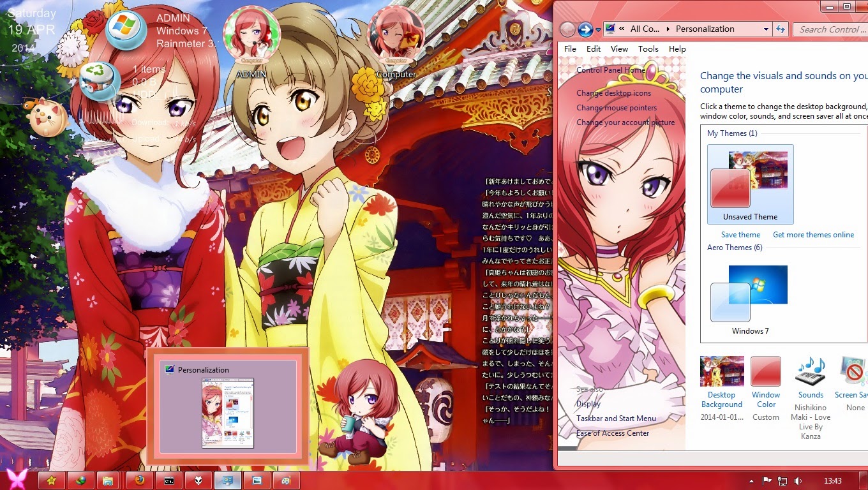Open the Edit menu
This screenshot has width=868, height=490.
click(x=594, y=48)
